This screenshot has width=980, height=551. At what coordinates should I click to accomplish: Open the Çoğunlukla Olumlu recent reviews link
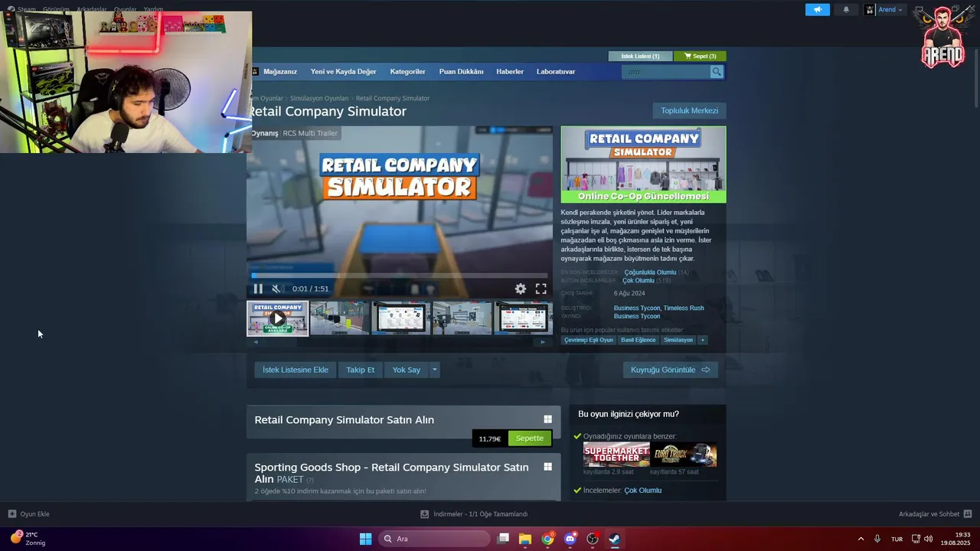[650, 272]
